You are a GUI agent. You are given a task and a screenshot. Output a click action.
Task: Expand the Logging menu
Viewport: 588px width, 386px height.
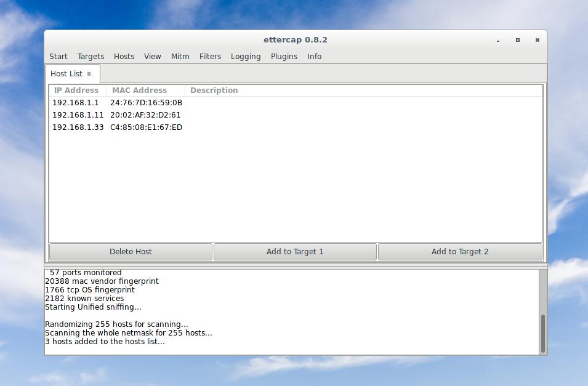coord(246,57)
